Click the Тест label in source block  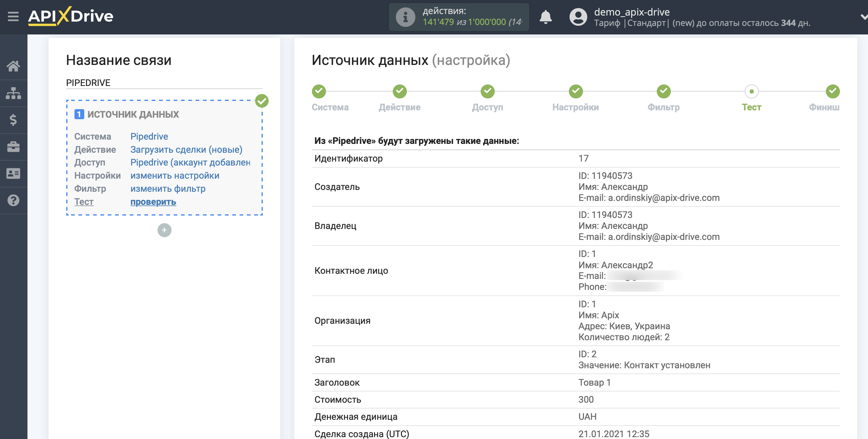pyautogui.click(x=84, y=202)
